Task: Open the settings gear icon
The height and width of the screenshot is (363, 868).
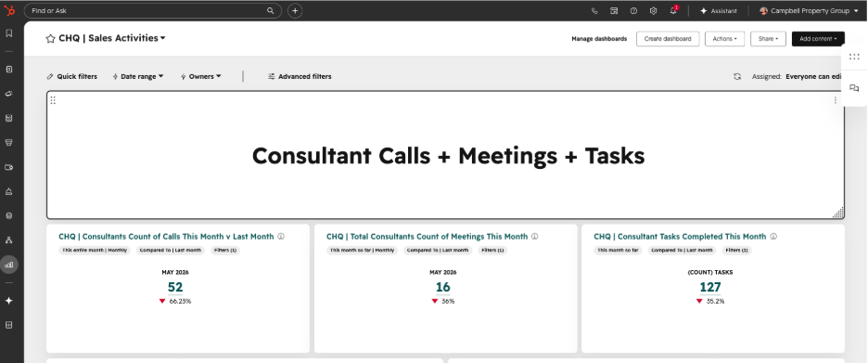Action: point(653,10)
